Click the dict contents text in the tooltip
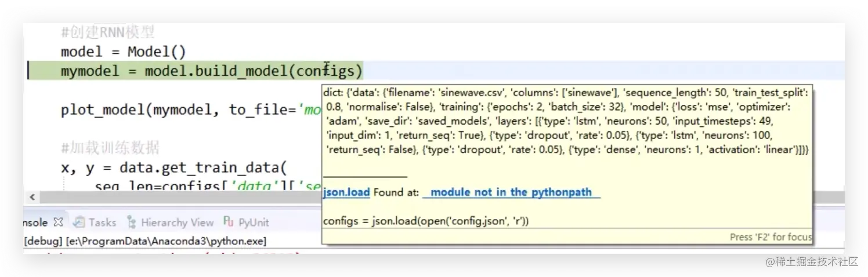The height and width of the screenshot is (277, 868). [x=566, y=122]
